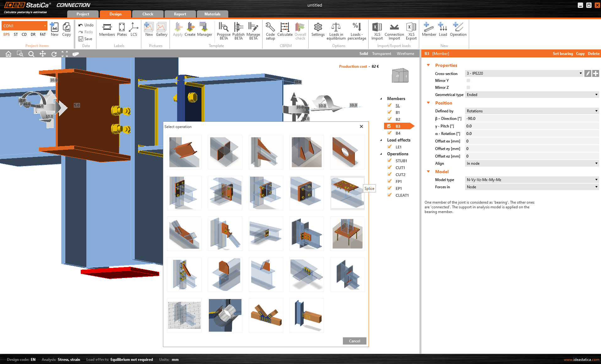Click the β Direction input field

tap(531, 119)
